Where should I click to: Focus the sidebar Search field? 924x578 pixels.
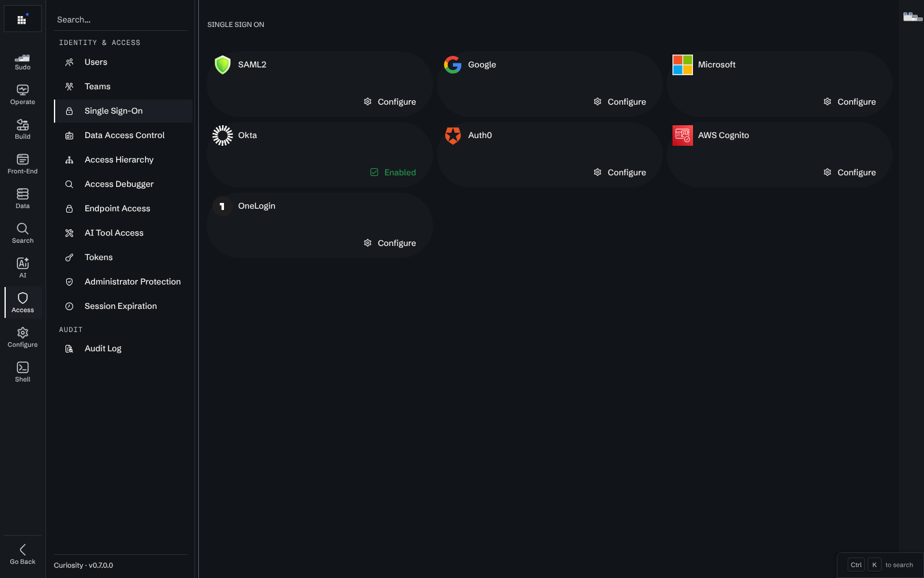tap(121, 20)
